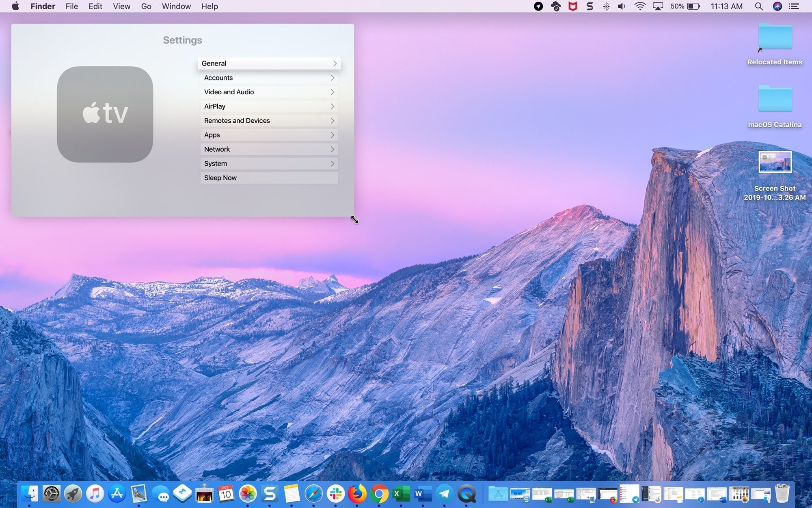
Task: Select Sleep Now in the Settings list
Action: coord(220,178)
